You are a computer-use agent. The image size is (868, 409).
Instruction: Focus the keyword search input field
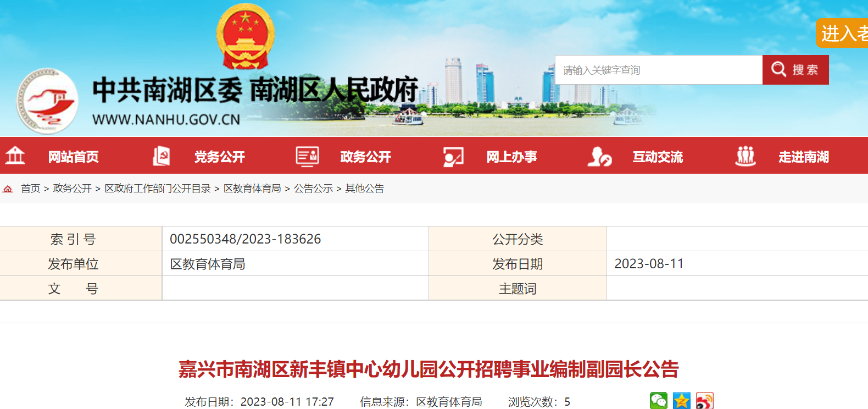(x=659, y=70)
